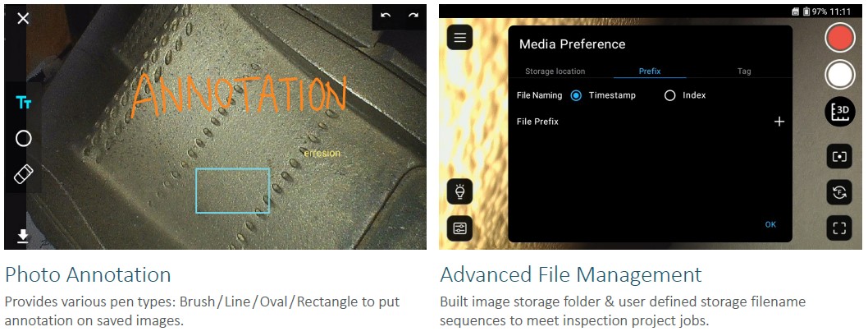Image resolution: width=868 pixels, height=336 pixels.
Task: Start video recording with red button
Action: pyautogui.click(x=840, y=39)
